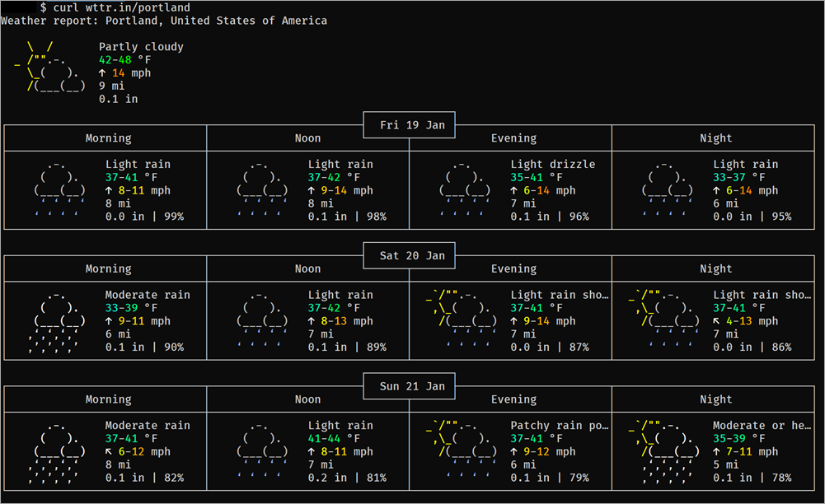825x504 pixels.
Task: Click Sunday Noon light rain cloud icon
Action: (x=262, y=450)
